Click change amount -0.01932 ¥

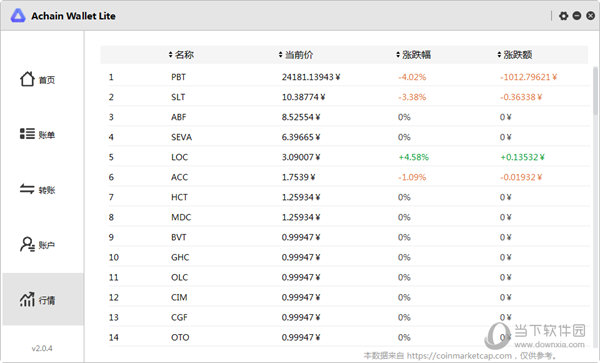(521, 177)
